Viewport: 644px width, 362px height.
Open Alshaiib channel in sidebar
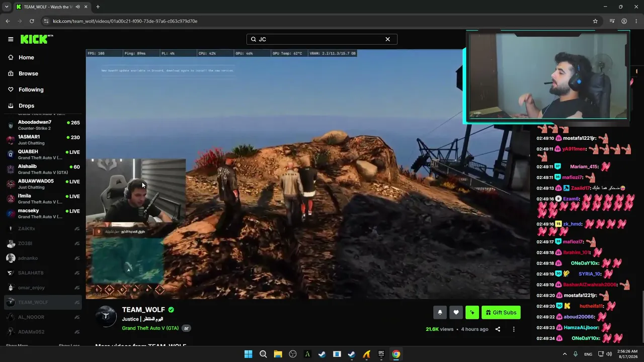(43, 169)
